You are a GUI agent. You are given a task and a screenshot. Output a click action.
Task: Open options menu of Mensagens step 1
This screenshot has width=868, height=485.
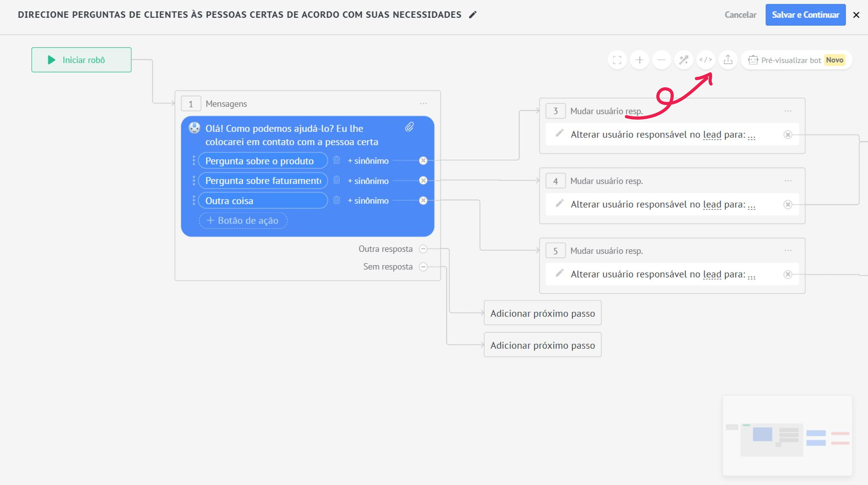tap(423, 104)
